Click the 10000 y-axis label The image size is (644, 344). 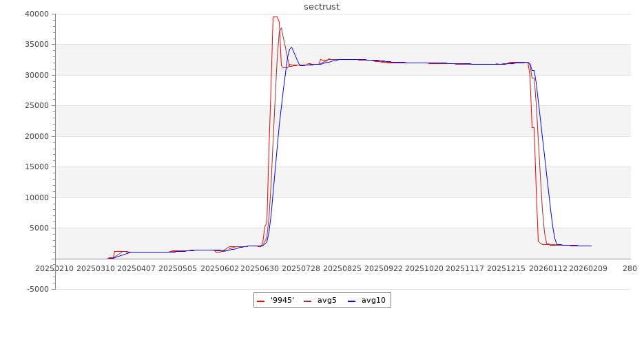tap(35, 197)
